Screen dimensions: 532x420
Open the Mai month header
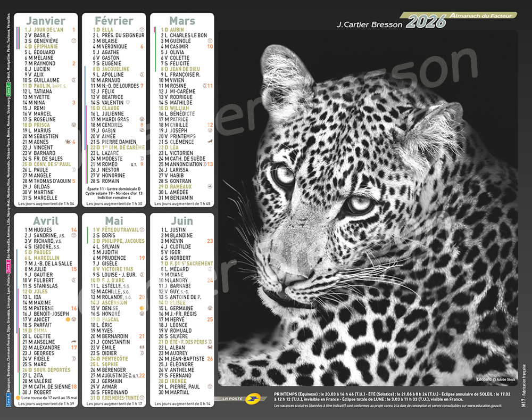pyautogui.click(x=113, y=220)
